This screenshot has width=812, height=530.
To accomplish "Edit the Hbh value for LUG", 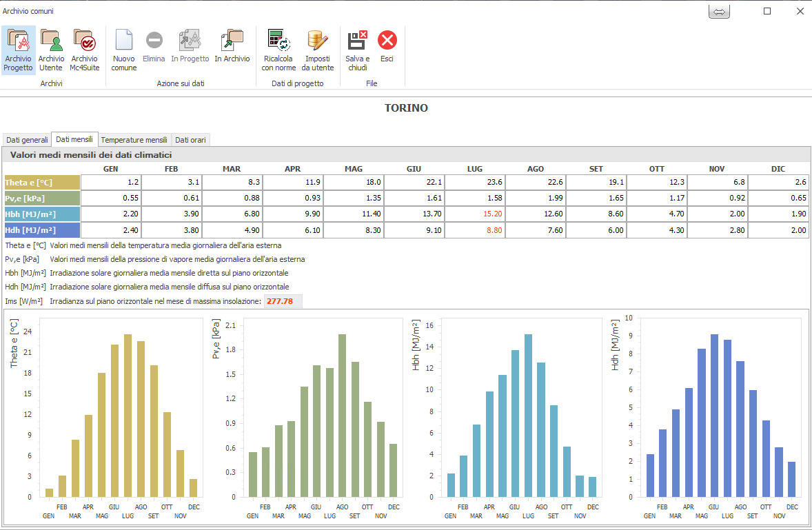I will point(475,214).
